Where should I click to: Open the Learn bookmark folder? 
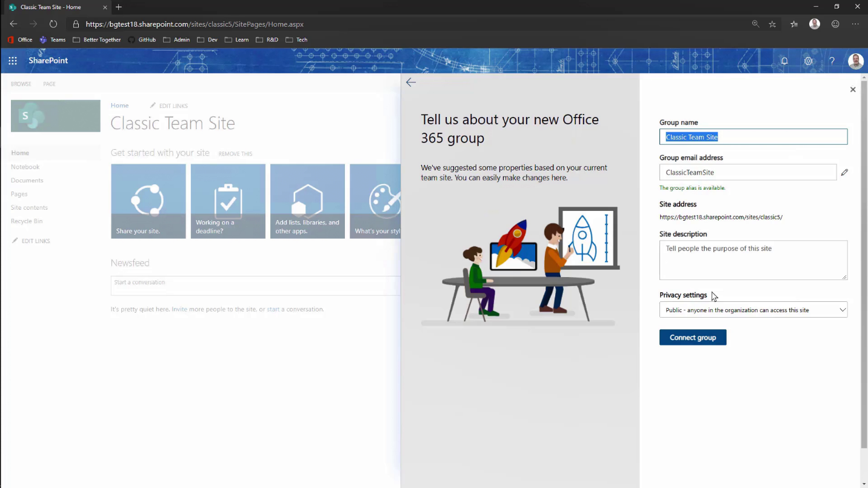click(236, 40)
